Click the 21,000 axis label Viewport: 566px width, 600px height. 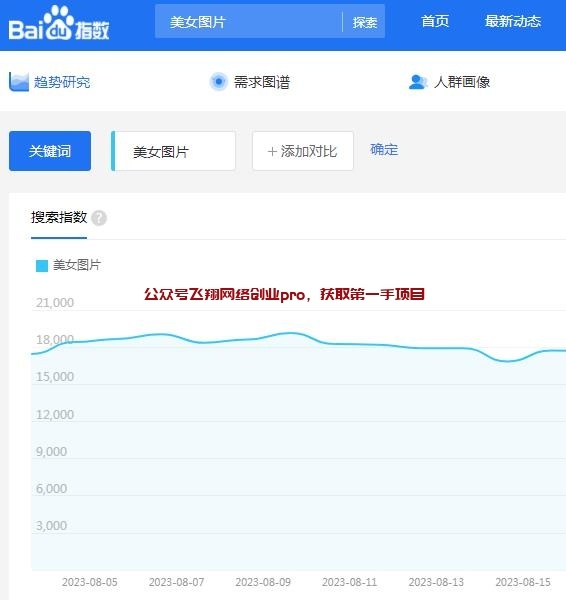[x=55, y=303]
